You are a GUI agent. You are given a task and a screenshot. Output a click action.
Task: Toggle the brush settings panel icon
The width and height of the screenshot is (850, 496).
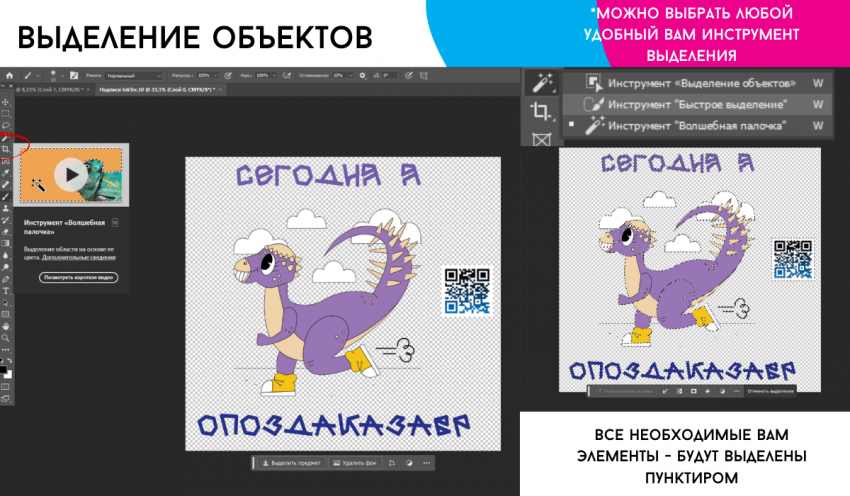pyautogui.click(x=74, y=75)
